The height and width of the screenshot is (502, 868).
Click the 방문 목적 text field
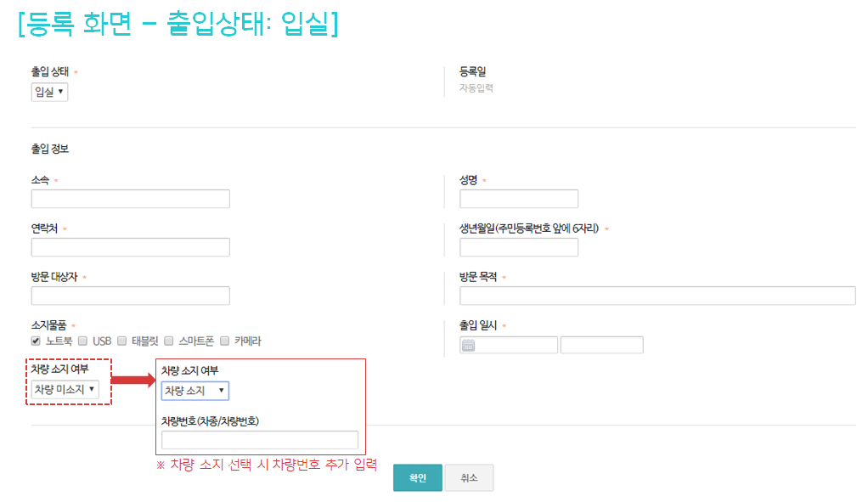pos(657,296)
